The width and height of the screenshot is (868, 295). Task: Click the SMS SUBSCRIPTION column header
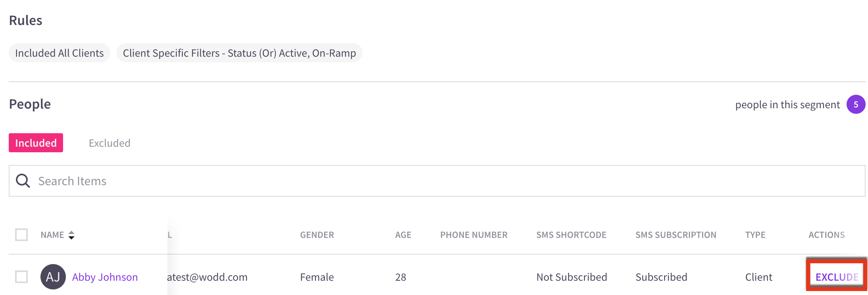[676, 235]
